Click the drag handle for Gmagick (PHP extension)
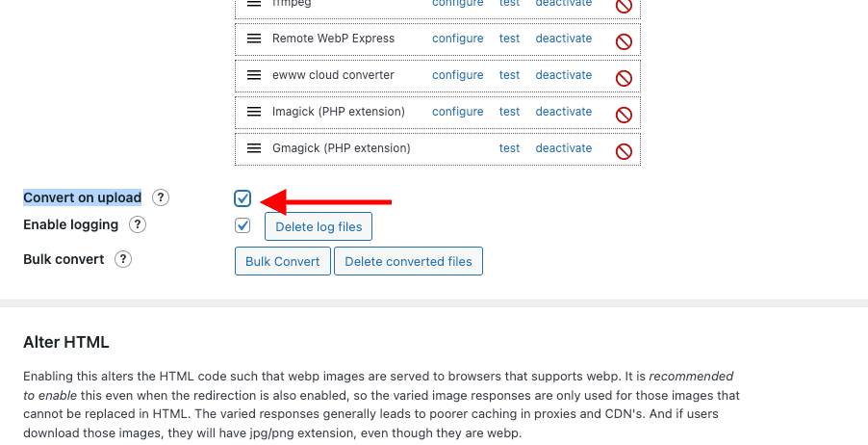This screenshot has width=868, height=445. click(x=253, y=148)
